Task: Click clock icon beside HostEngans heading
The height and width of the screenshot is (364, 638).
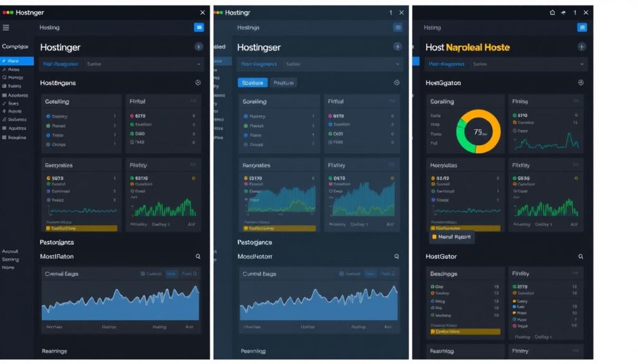Action: click(x=198, y=82)
